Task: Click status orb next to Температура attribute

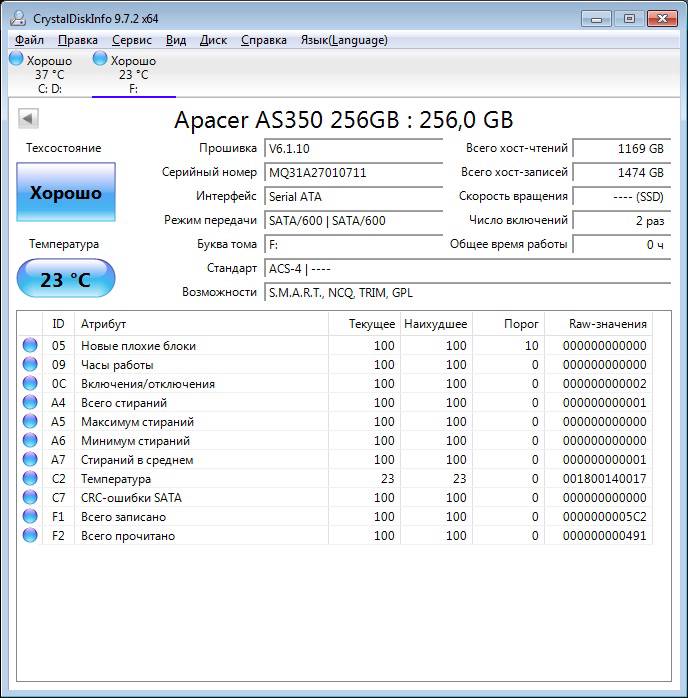Action: coord(30,479)
